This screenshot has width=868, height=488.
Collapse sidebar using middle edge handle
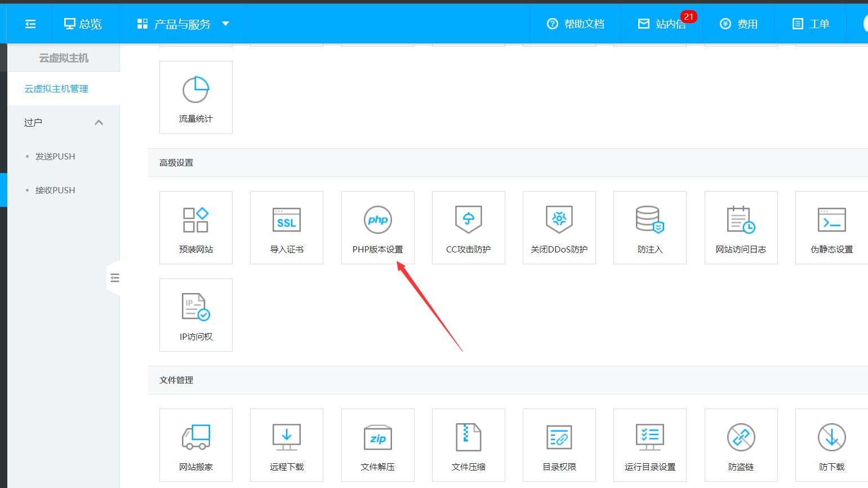[115, 278]
